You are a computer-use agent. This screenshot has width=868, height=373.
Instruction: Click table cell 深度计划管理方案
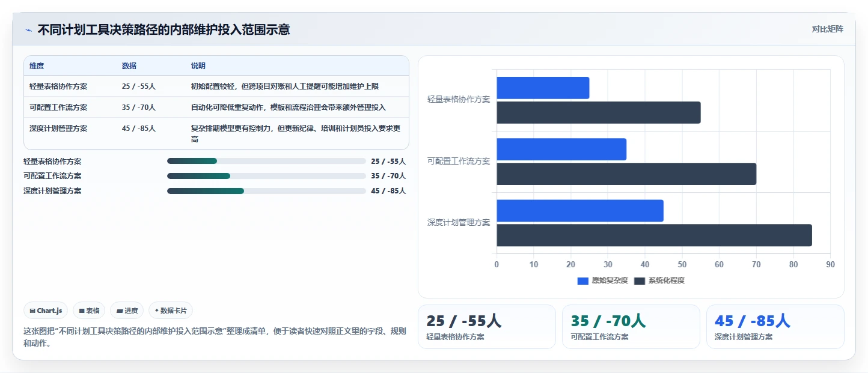point(58,129)
